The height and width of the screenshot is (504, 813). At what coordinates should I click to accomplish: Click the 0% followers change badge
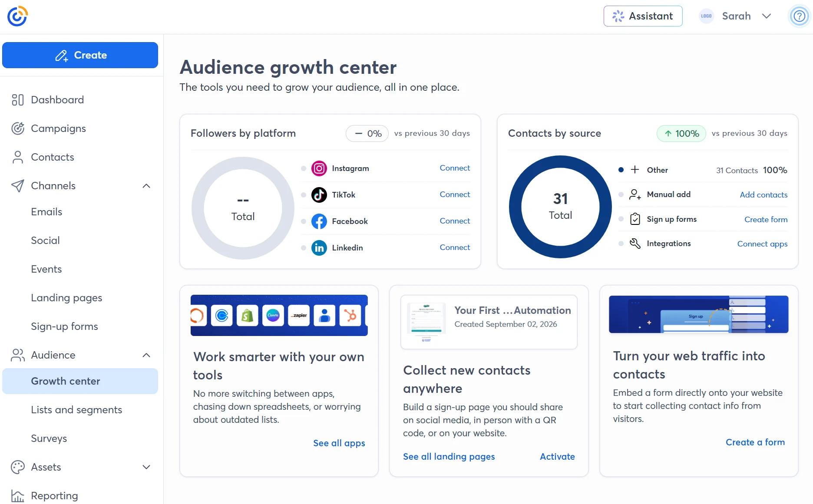[x=367, y=134]
